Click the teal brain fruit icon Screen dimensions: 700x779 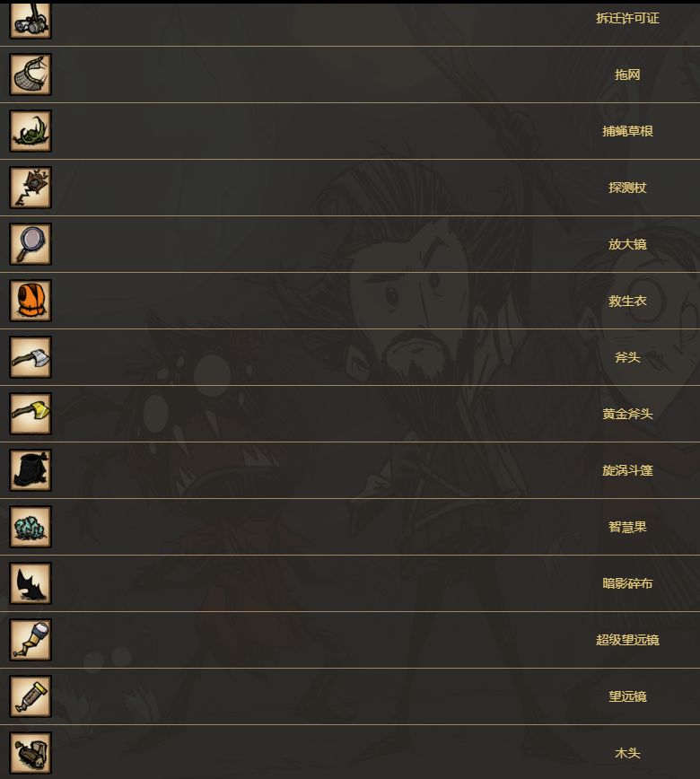31,527
